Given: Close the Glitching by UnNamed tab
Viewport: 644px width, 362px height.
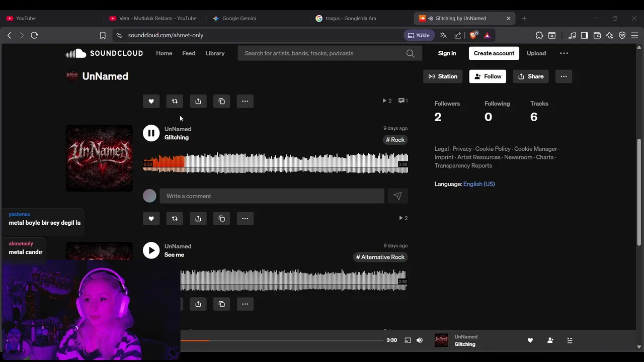Looking at the screenshot, I should click(508, 18).
